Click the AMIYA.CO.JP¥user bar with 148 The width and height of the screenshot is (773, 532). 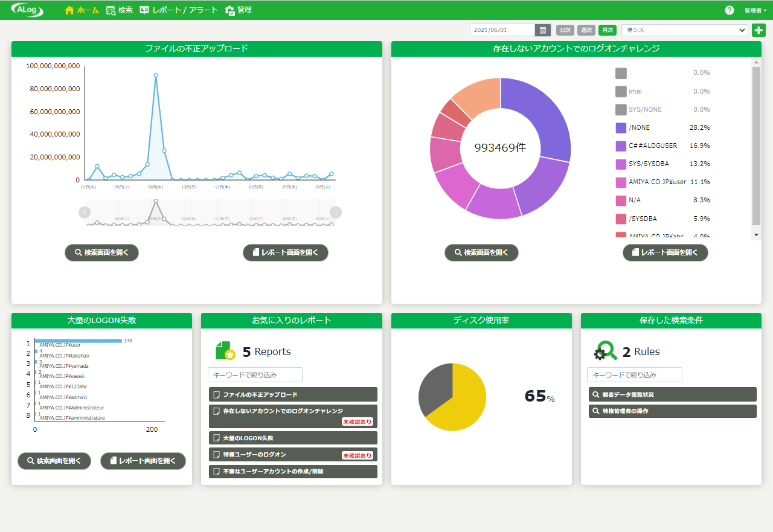[x=79, y=341]
